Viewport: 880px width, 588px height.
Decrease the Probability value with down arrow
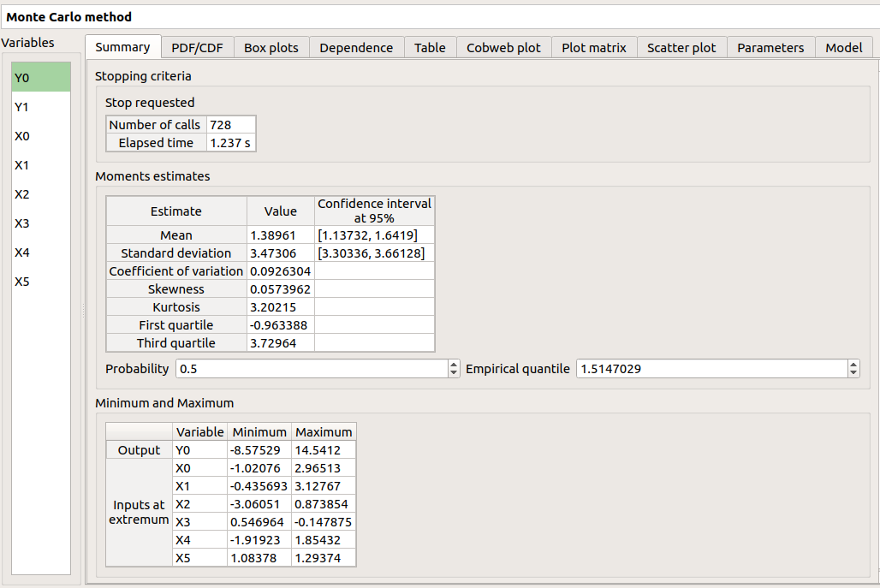click(x=454, y=373)
